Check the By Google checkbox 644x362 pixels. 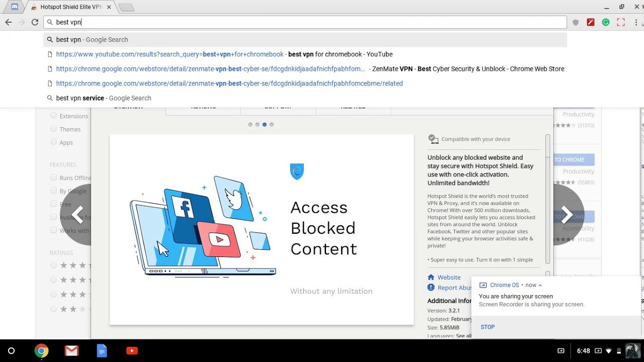tap(53, 191)
